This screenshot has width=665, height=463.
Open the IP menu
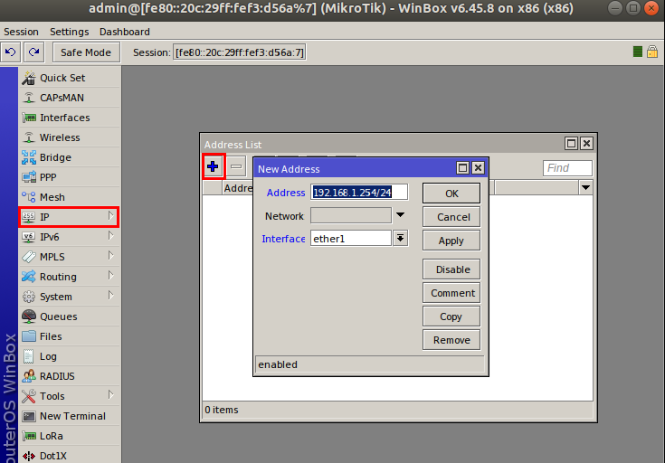(x=69, y=217)
